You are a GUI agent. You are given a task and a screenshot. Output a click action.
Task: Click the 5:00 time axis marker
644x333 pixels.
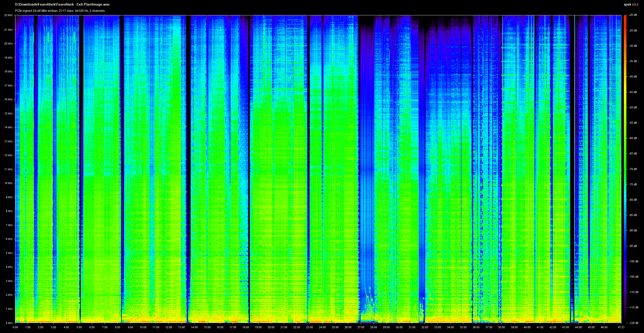(79, 327)
